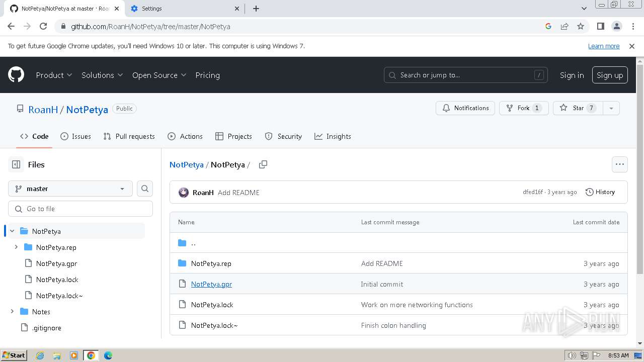Collapse the NotPetya folder in tree
Viewport: 644px width, 362px height.
12,231
